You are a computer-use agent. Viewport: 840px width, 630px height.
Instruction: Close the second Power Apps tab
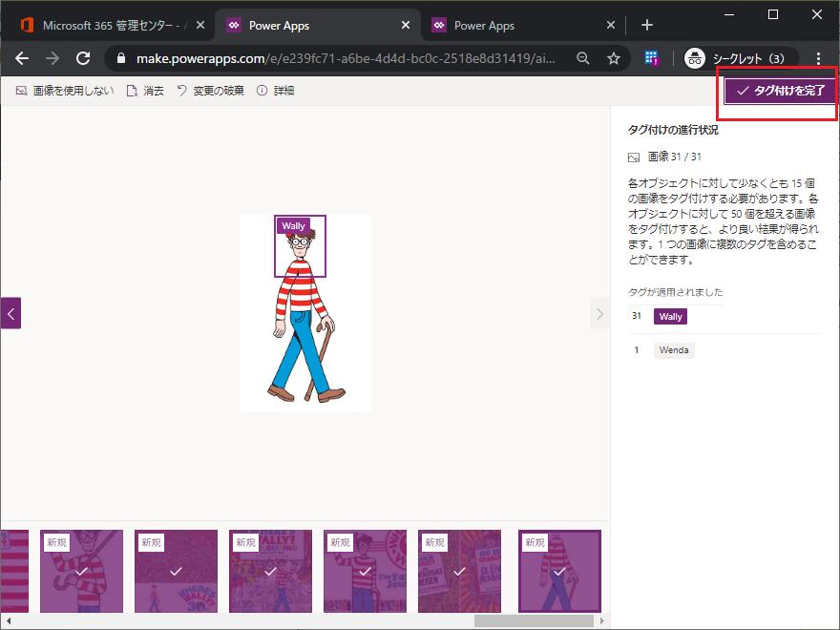[x=611, y=25]
